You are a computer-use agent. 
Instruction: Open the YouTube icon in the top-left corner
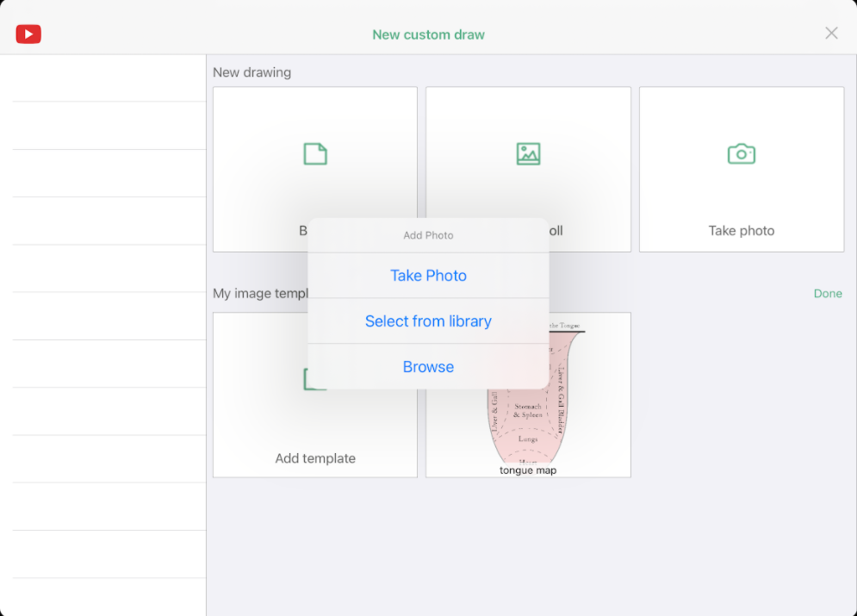point(28,34)
